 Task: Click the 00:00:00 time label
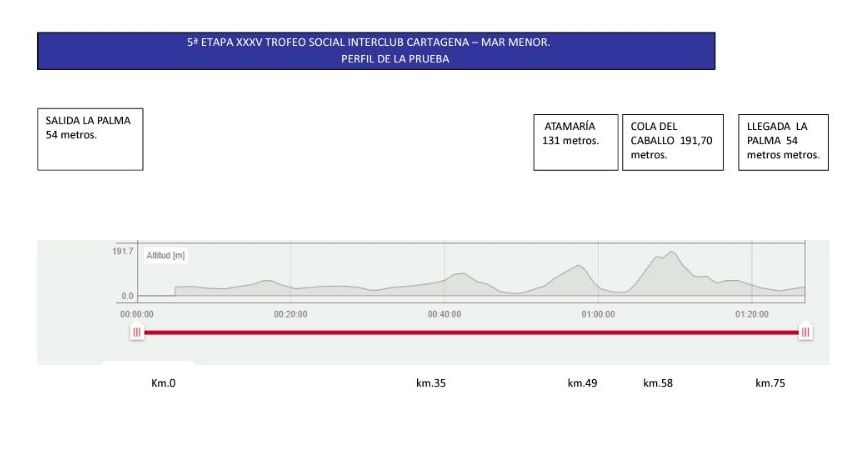(x=137, y=313)
